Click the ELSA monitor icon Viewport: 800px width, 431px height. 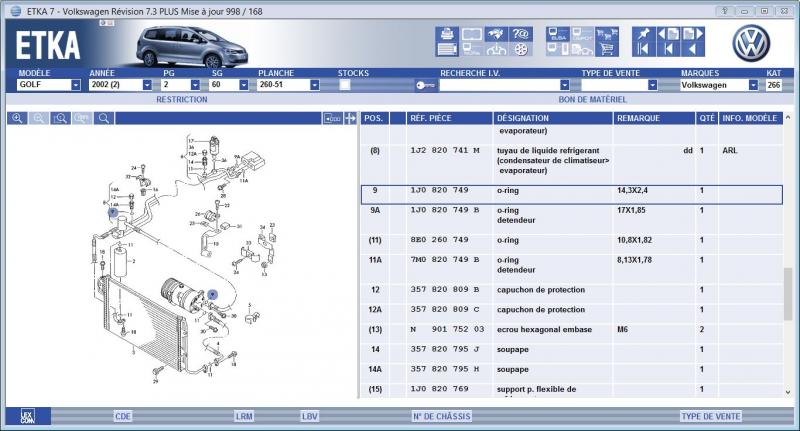tap(558, 34)
